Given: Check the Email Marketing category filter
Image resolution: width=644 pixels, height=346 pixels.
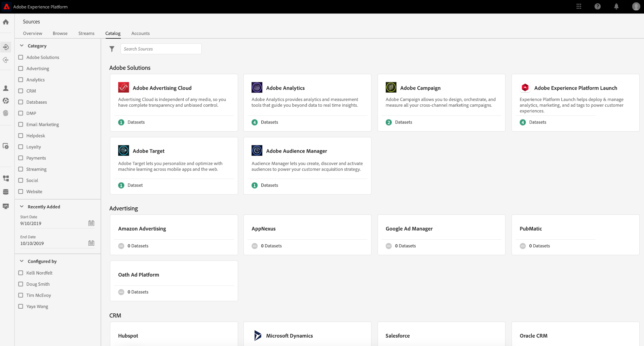Looking at the screenshot, I should tap(21, 124).
